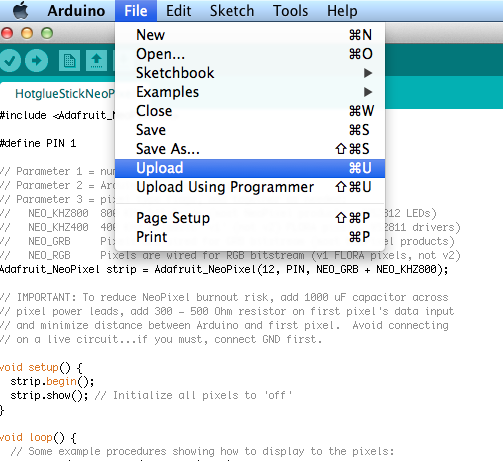Click the 'on a live circuit' comment line
Viewport: 503px width, 461px height.
click(161, 339)
